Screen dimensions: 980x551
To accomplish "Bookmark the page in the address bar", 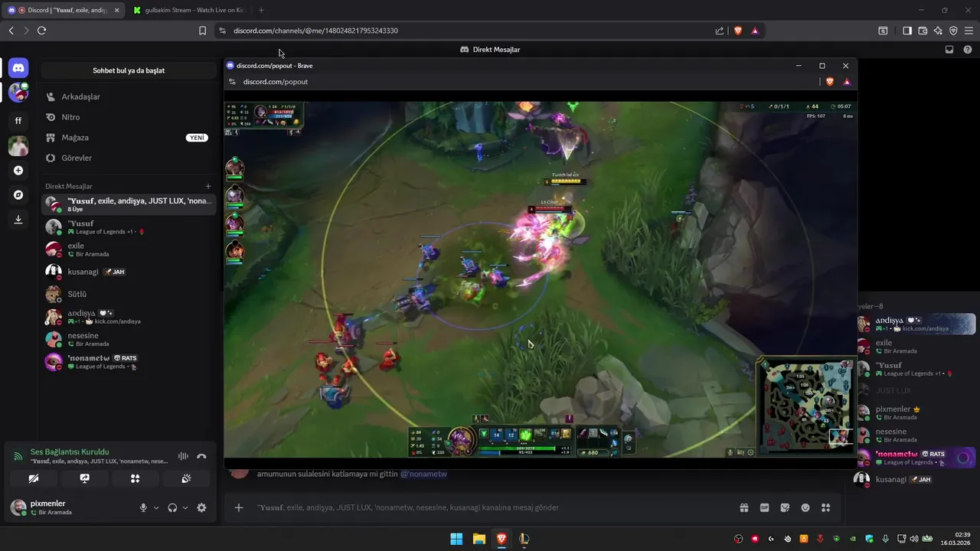I will [202, 31].
